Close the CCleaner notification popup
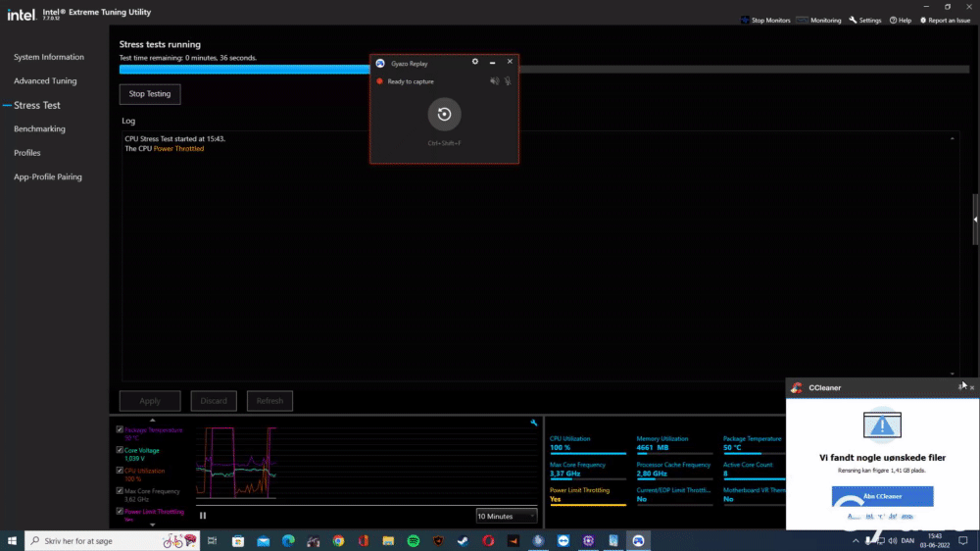980x551 pixels. [x=972, y=388]
